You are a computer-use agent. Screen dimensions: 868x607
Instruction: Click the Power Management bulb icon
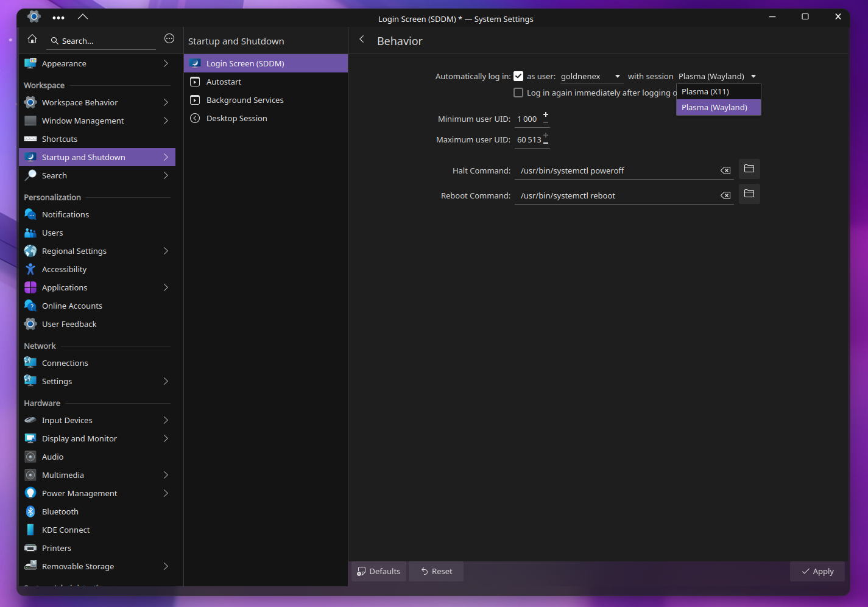tap(30, 493)
